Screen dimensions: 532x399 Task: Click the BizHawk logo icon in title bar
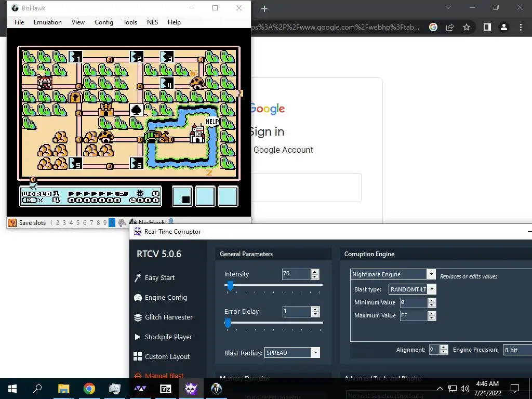tap(15, 8)
